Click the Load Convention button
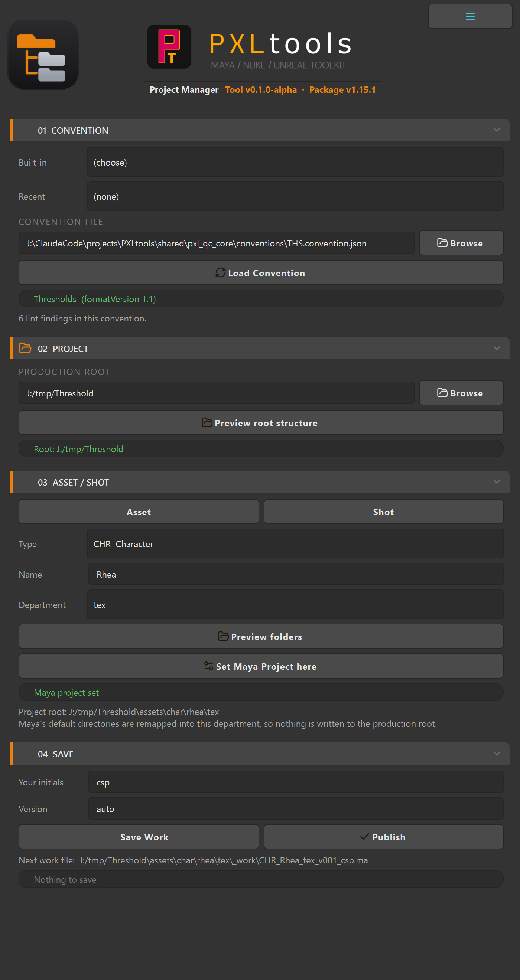 click(261, 273)
